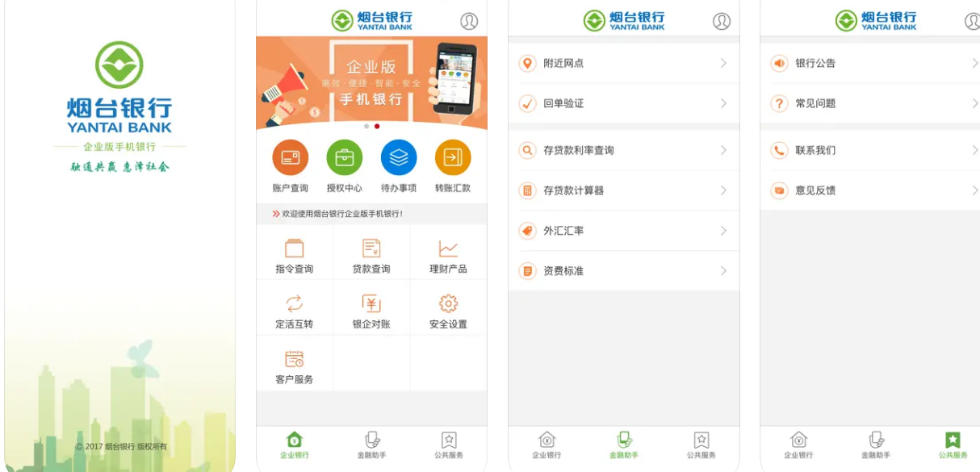Open 银企对账 yen icon
This screenshot has height=472, width=980.
click(371, 303)
